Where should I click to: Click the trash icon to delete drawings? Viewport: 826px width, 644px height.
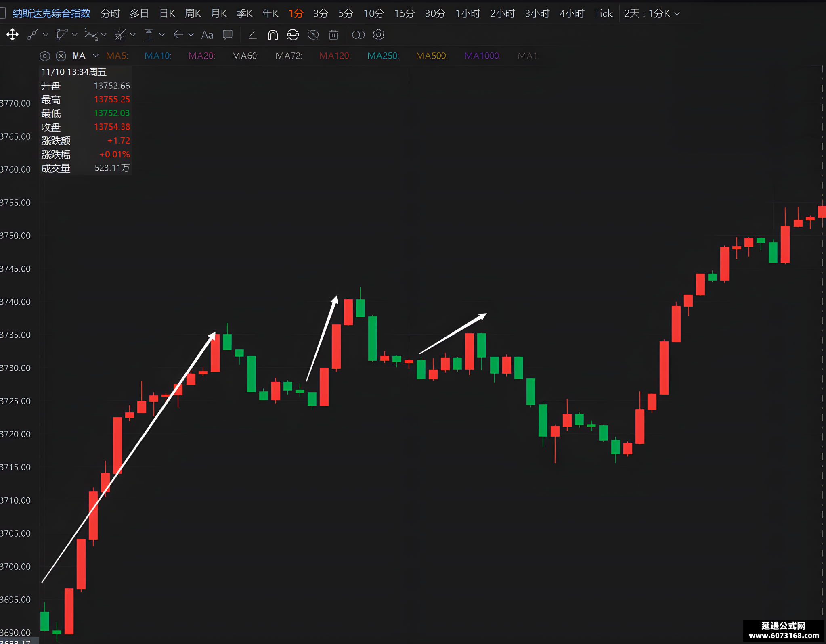pyautogui.click(x=333, y=35)
